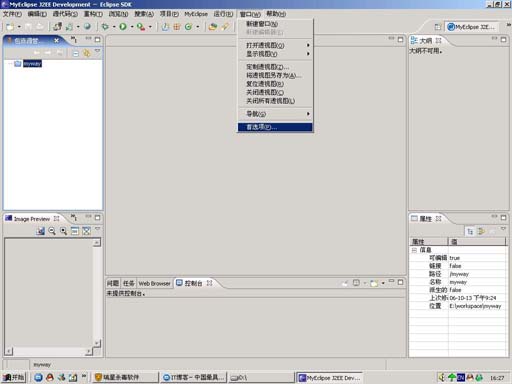Switch to the Web Browser tab
This screenshot has height=384, width=512.
[154, 283]
